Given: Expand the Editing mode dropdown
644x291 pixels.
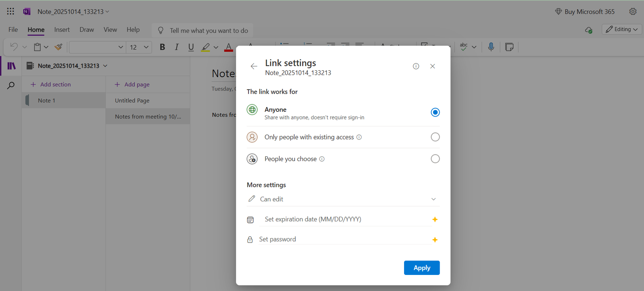Looking at the screenshot, I should (622, 29).
